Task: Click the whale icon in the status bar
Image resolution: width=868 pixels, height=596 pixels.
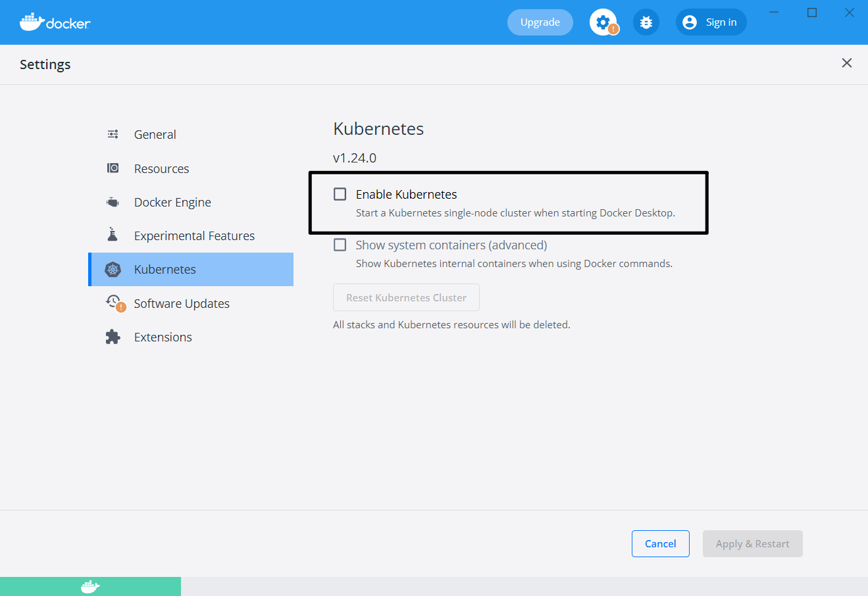Action: tap(90, 587)
